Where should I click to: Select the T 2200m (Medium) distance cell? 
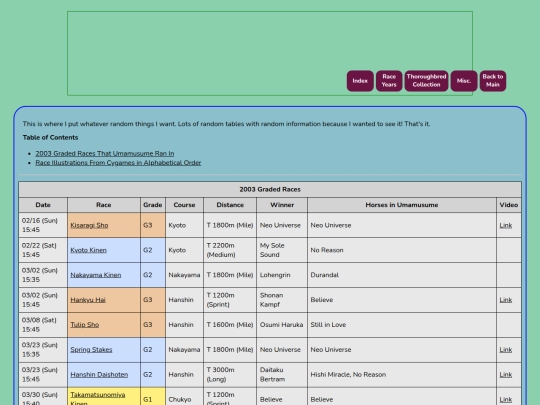click(x=230, y=250)
